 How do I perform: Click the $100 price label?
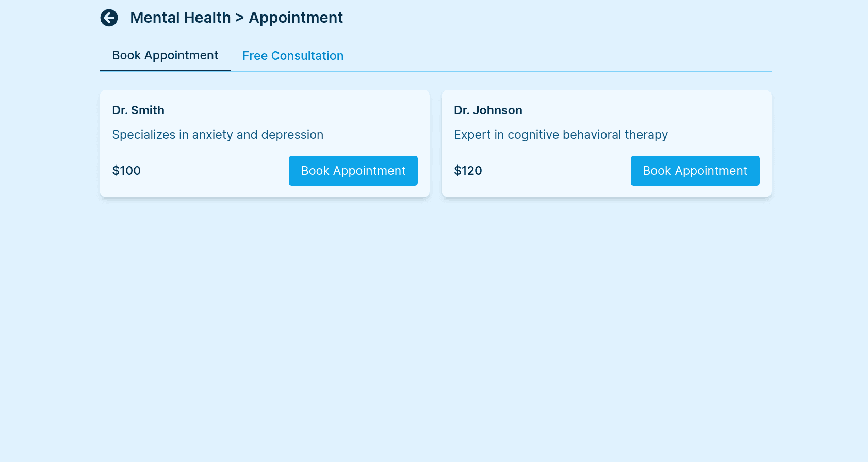[126, 171]
